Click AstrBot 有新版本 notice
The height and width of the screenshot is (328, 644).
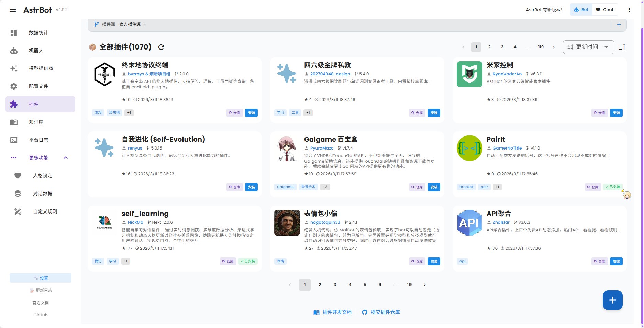click(x=544, y=10)
